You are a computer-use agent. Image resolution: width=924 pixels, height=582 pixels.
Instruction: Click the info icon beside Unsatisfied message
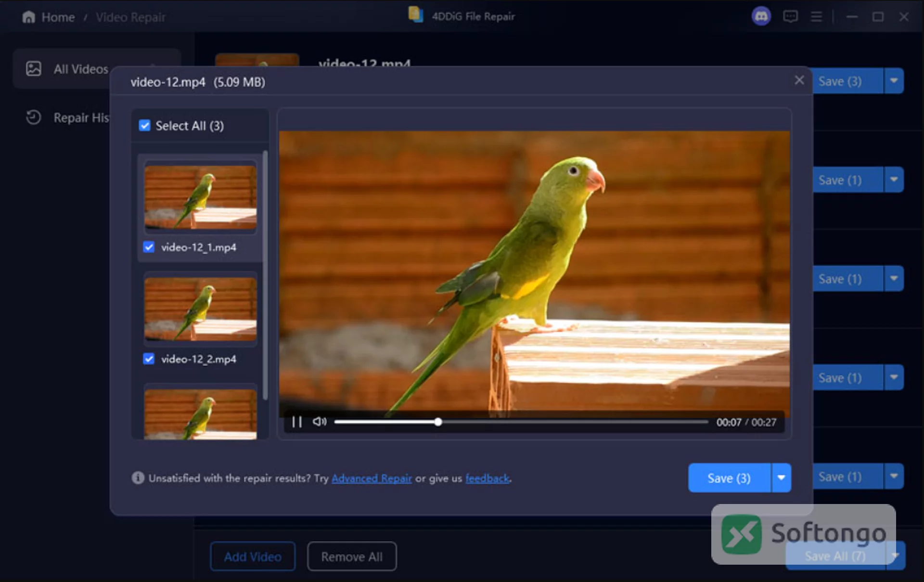click(x=138, y=478)
